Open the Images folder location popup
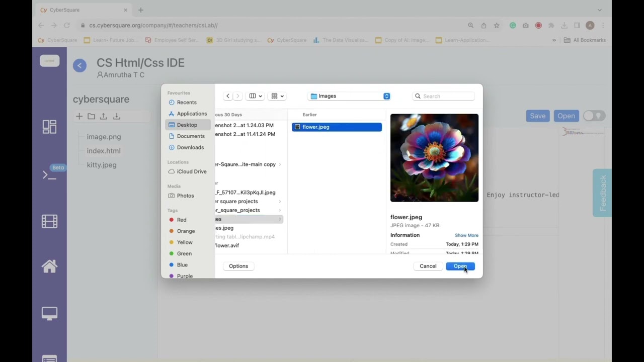 click(350, 96)
